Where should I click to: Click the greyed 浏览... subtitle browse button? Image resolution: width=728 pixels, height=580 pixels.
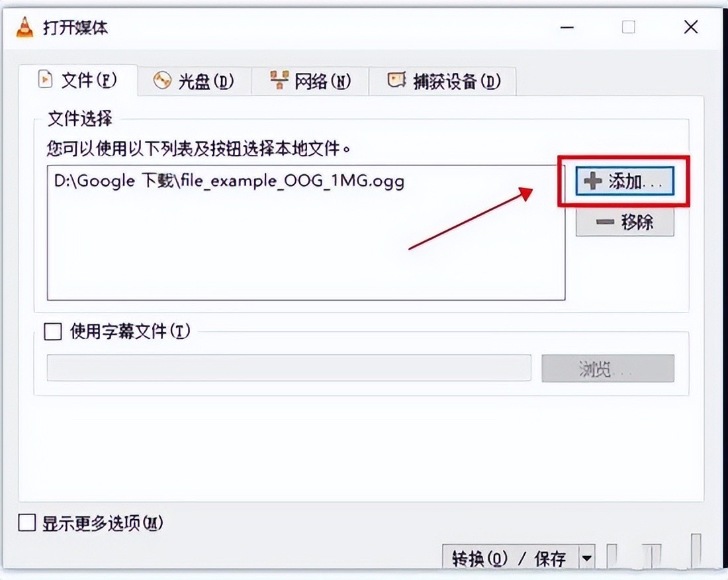(x=608, y=369)
